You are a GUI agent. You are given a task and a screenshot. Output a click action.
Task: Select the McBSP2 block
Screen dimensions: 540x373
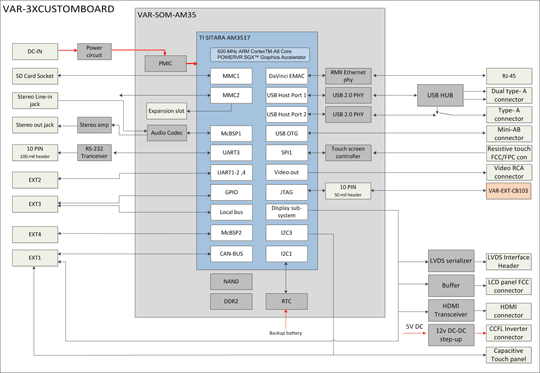point(231,233)
